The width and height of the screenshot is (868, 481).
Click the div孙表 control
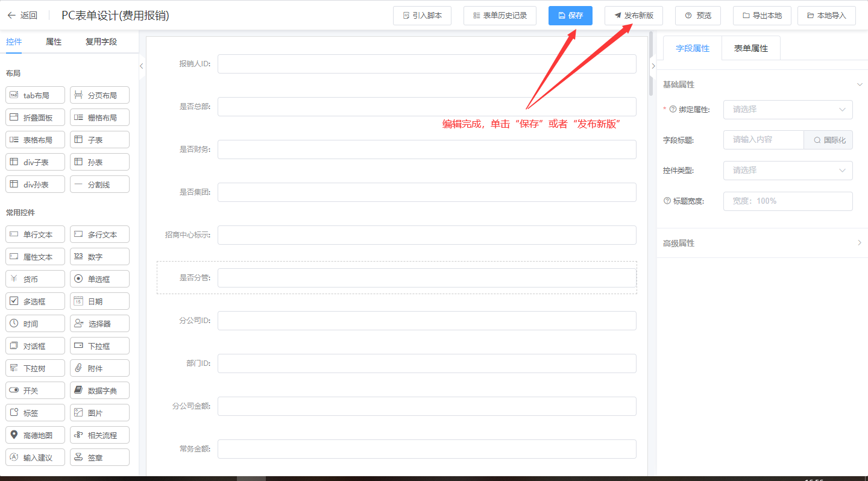(x=35, y=184)
